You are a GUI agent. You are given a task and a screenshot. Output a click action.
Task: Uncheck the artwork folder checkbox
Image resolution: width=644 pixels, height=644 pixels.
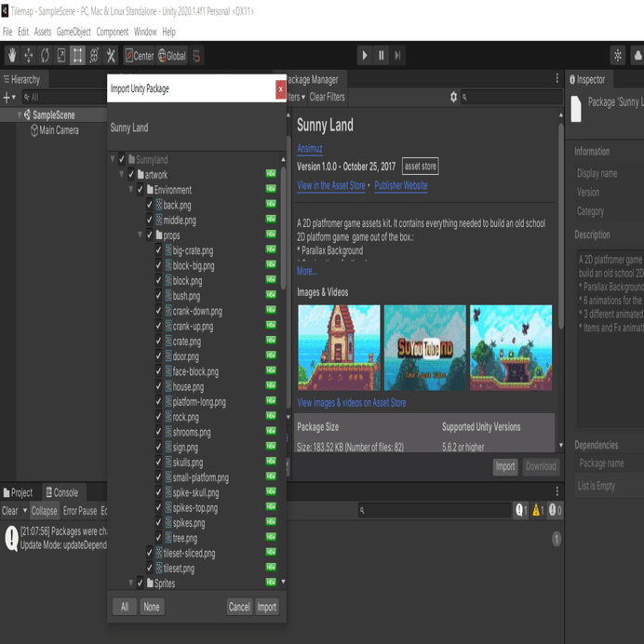(131, 174)
